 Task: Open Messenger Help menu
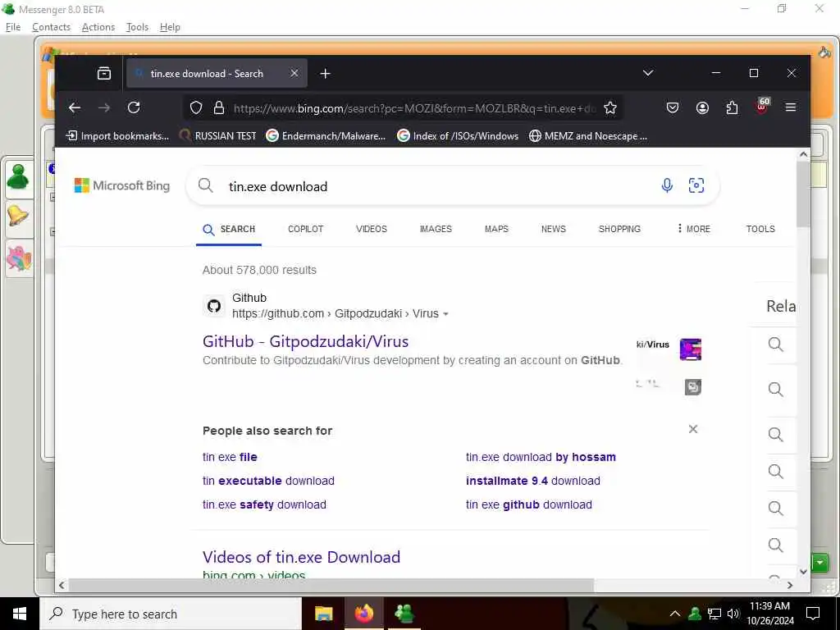[170, 27]
